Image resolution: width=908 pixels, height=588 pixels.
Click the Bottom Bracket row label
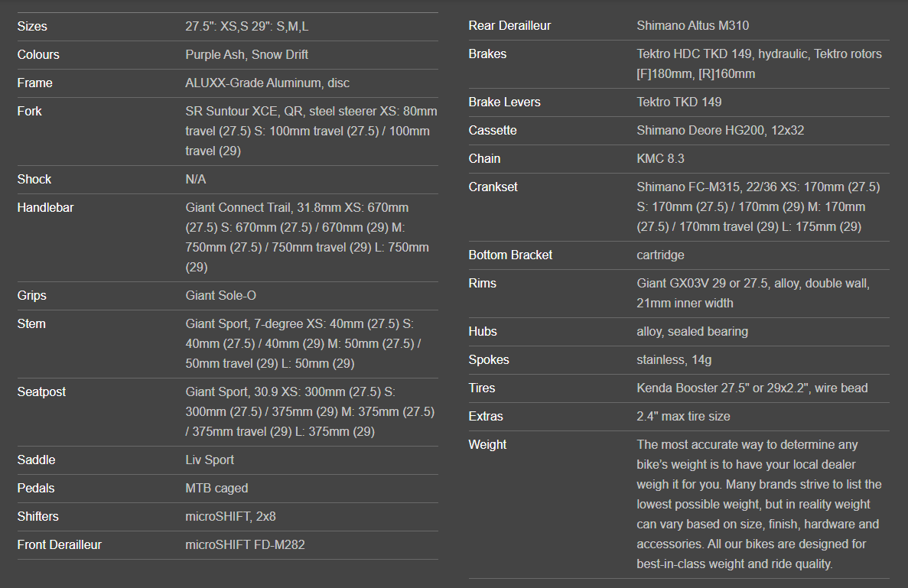click(510, 255)
